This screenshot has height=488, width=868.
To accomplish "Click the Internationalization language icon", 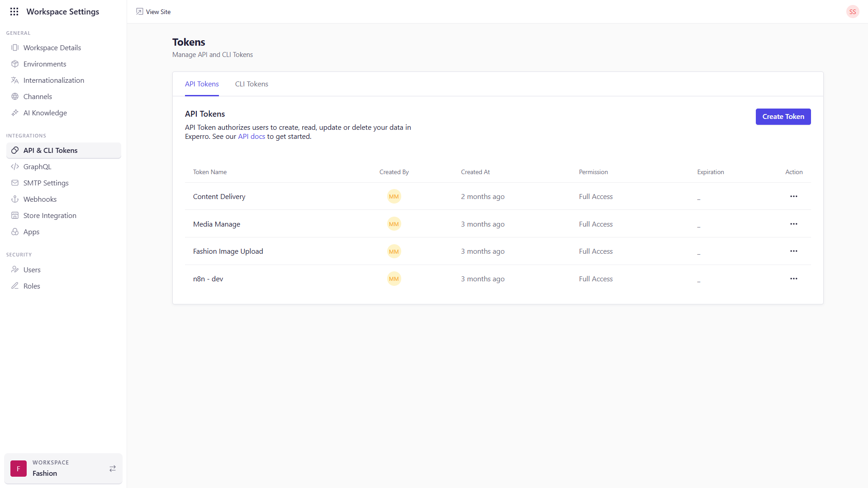I will 15,80.
